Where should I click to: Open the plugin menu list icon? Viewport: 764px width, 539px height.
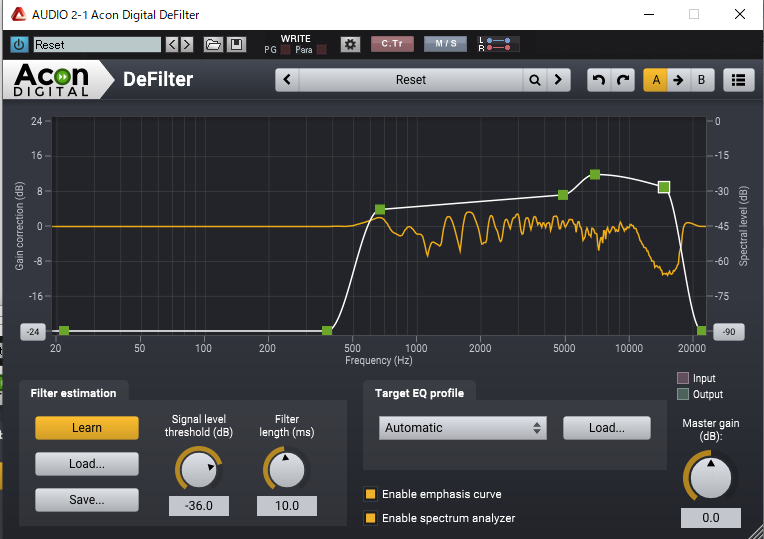click(x=739, y=80)
